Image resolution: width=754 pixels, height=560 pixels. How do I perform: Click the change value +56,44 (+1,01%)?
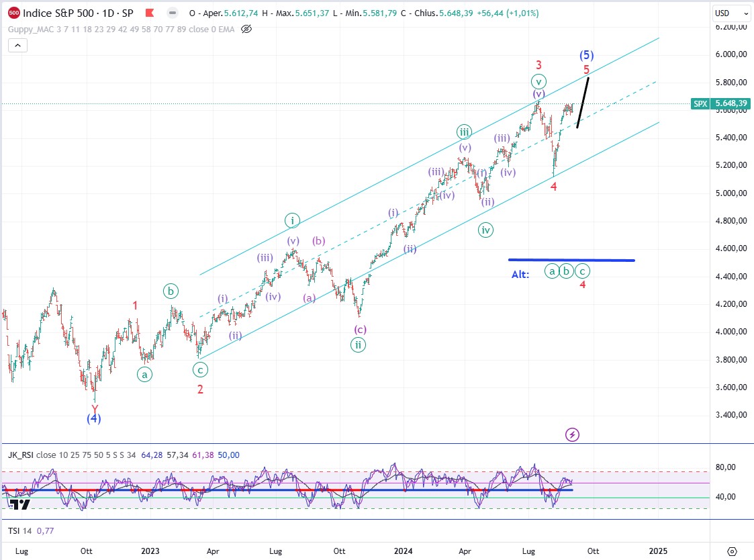pyautogui.click(x=508, y=13)
